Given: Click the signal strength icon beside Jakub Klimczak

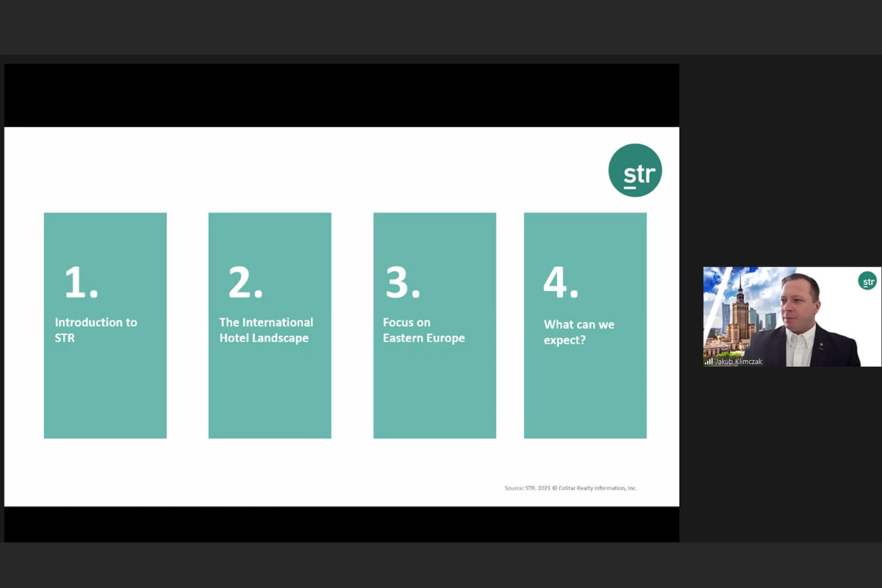Looking at the screenshot, I should 709,362.
